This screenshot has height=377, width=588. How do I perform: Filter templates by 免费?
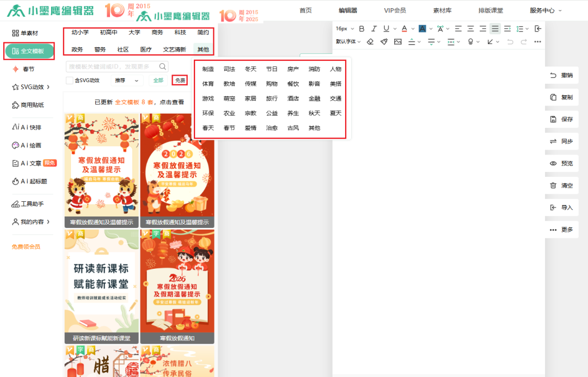(180, 81)
